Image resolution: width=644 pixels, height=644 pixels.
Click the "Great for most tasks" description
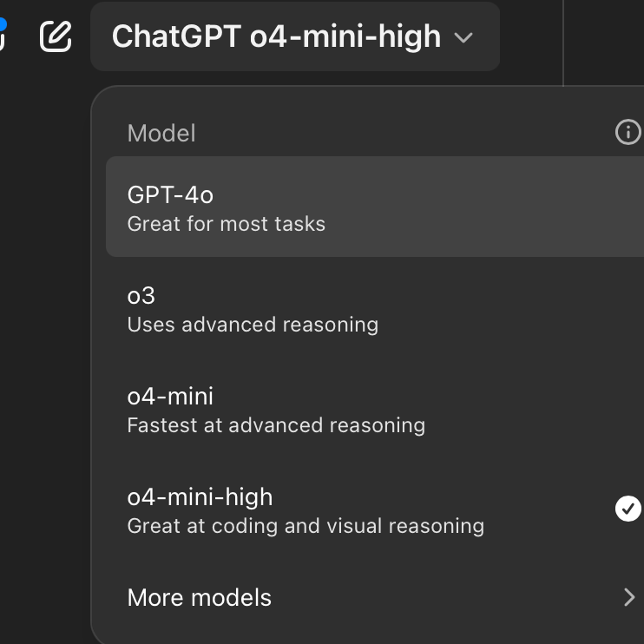(x=226, y=224)
